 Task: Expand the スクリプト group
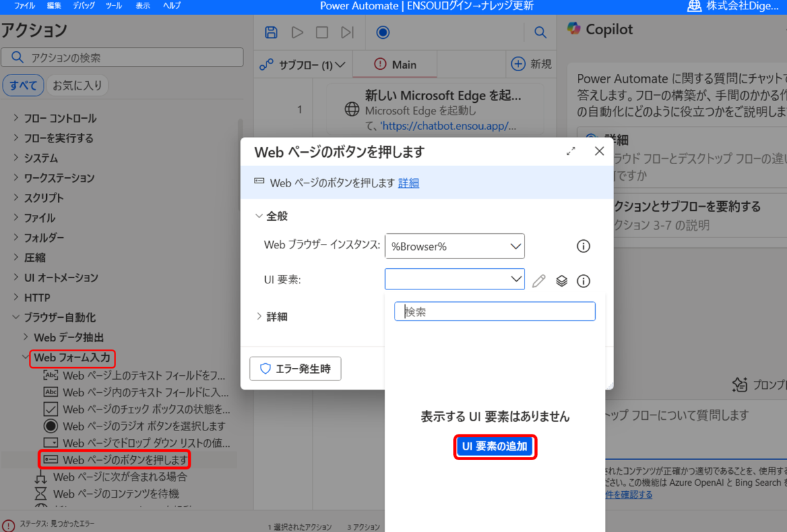pyautogui.click(x=16, y=198)
